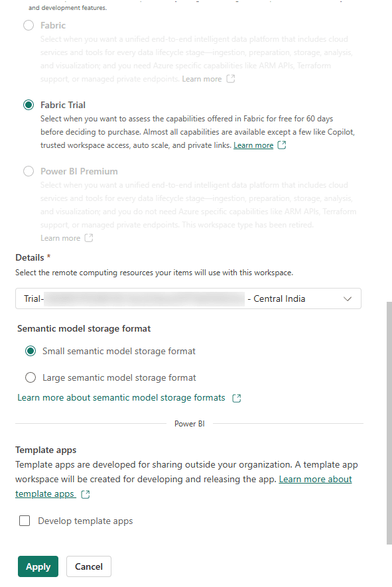
Task: Click external-link icon after semantic model storage formats
Action: [x=237, y=398]
